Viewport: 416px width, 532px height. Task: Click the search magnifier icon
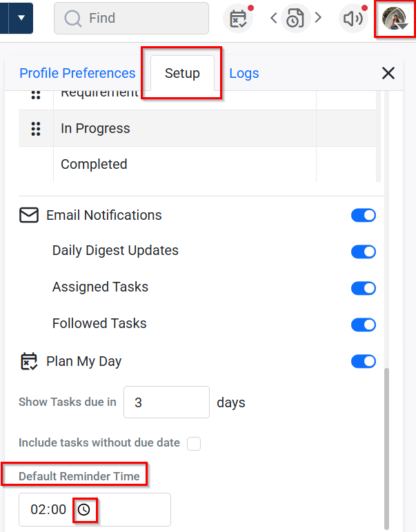[72, 19]
